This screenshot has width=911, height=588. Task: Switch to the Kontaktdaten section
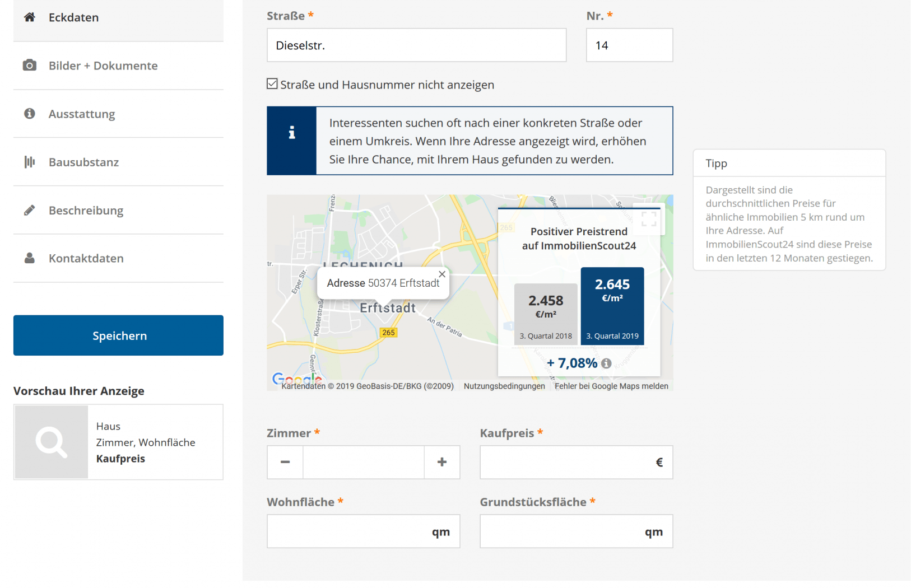[x=118, y=258]
